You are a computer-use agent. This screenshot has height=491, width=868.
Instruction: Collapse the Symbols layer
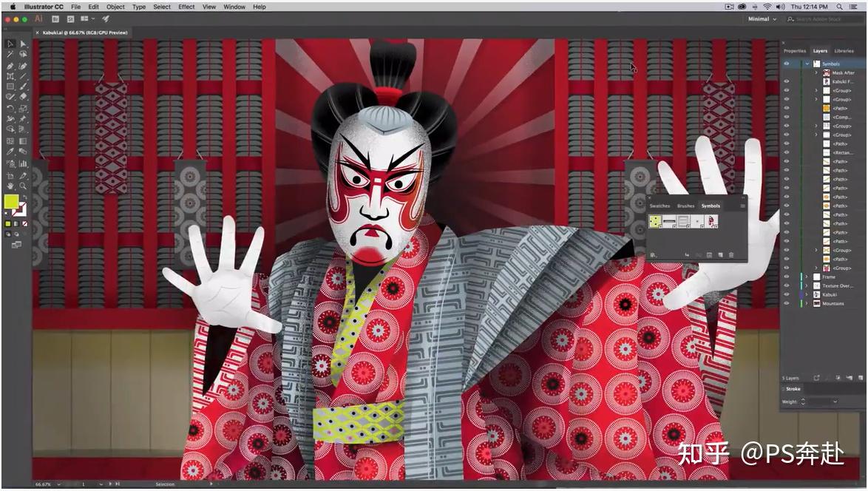click(x=807, y=64)
